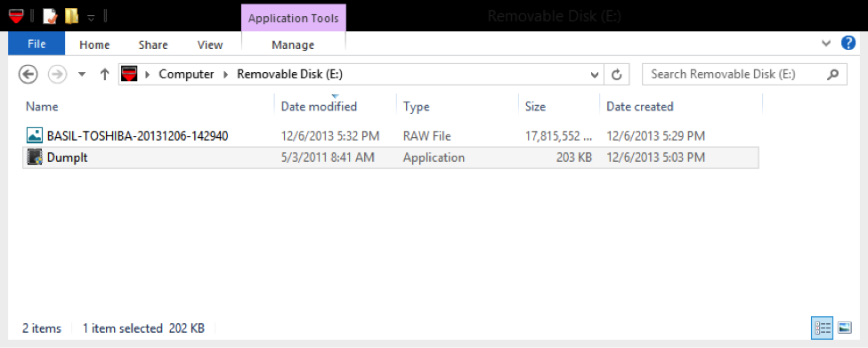Click the New folder icon in title bar

pos(71,16)
